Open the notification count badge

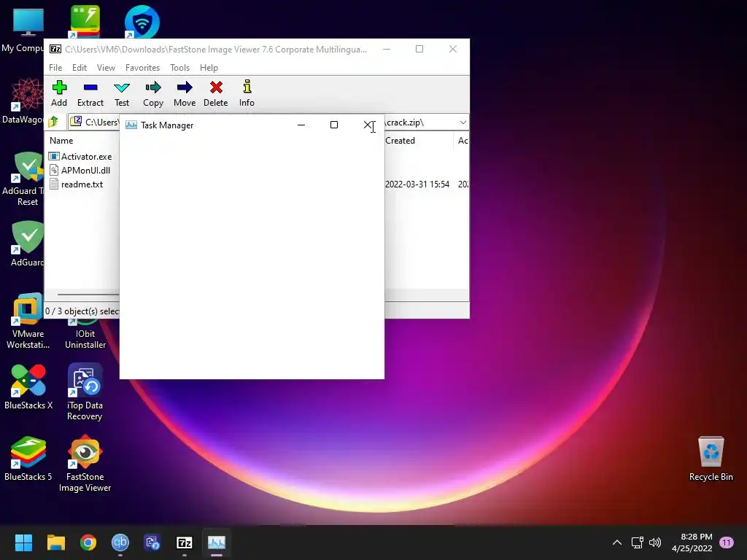point(727,542)
